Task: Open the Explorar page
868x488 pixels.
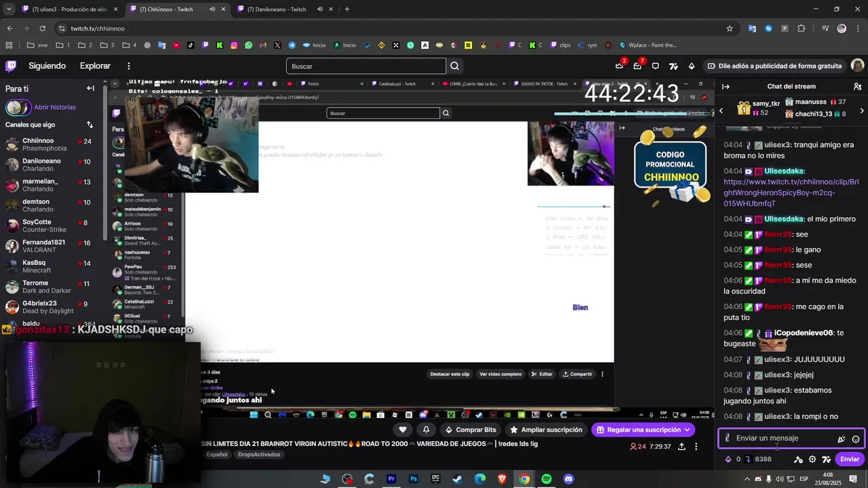Action: [95, 66]
